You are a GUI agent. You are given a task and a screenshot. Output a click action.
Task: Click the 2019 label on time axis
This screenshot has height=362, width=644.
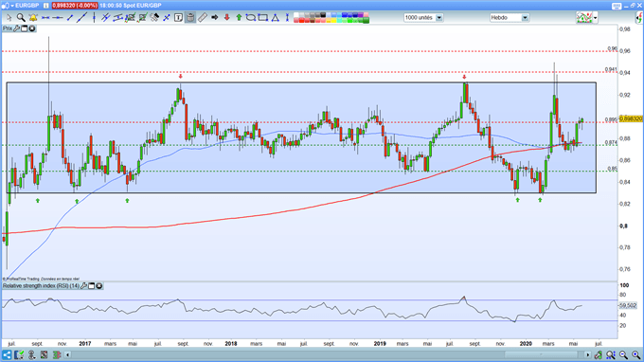click(x=380, y=343)
